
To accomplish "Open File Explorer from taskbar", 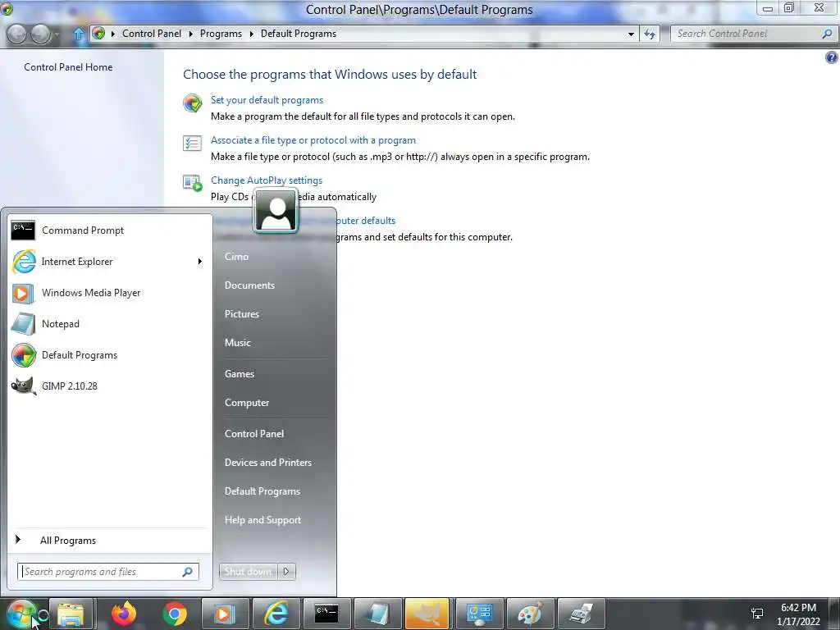I will pos(71,614).
